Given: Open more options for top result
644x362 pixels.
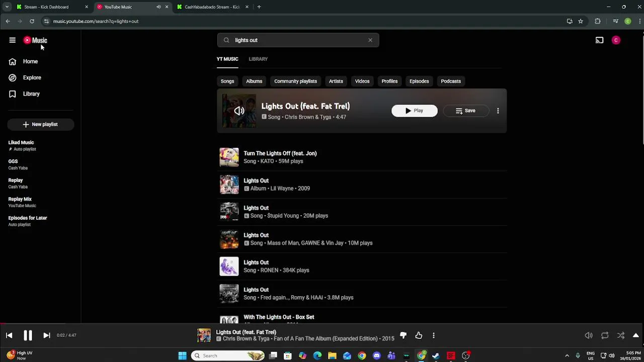Looking at the screenshot, I should 498,111.
